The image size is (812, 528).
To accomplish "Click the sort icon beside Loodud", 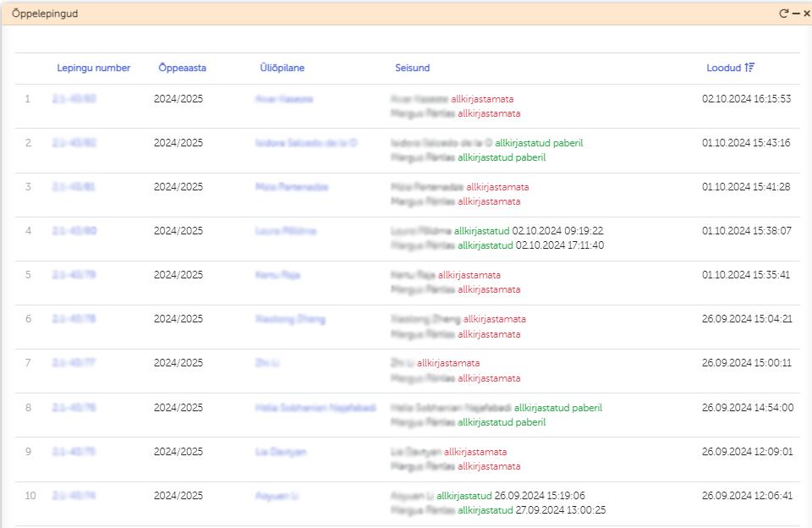I will [749, 68].
